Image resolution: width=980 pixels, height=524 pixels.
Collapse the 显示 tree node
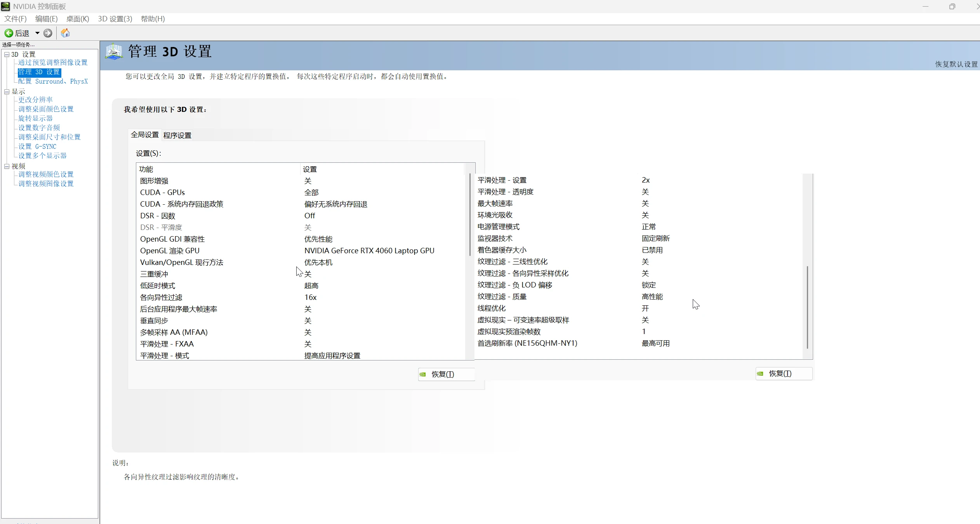(x=7, y=92)
